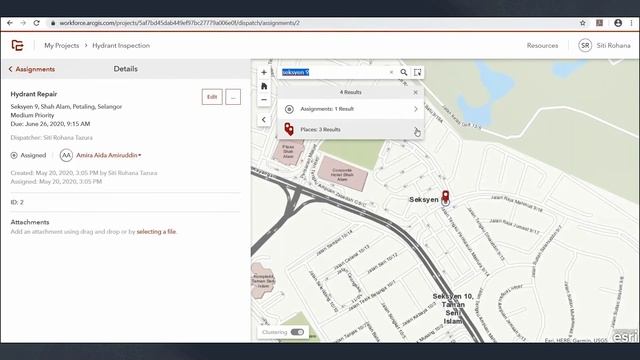Zoom in on the map
Viewport: 640px width, 360px height.
click(x=264, y=72)
